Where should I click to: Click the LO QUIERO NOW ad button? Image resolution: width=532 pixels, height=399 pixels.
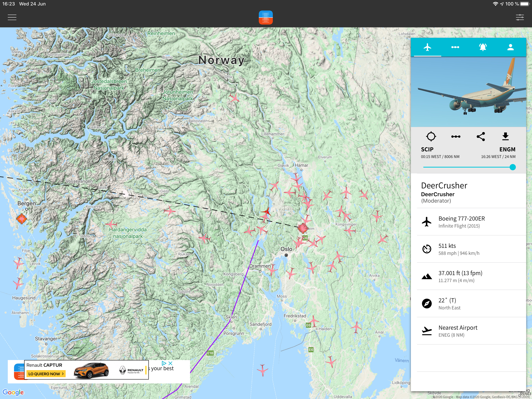point(46,374)
